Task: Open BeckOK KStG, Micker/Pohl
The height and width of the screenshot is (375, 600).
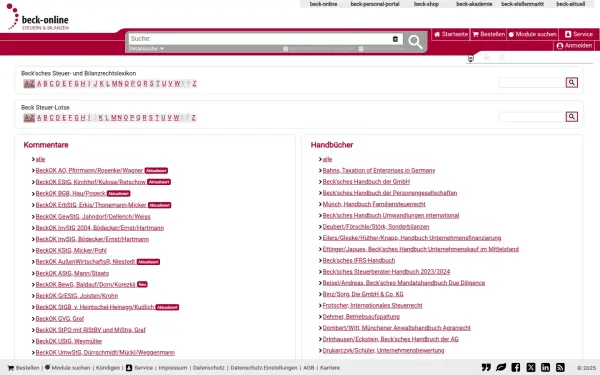Action: [x=71, y=250]
